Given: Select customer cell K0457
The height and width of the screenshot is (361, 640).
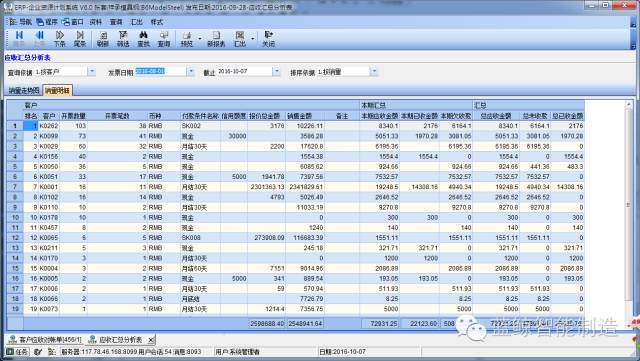Looking at the screenshot, I should click(x=49, y=227).
